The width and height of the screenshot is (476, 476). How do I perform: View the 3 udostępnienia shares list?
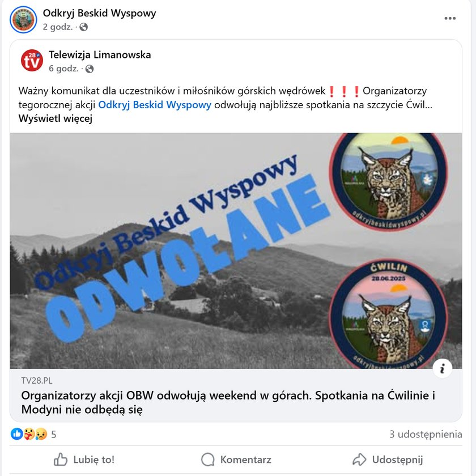coord(426,434)
